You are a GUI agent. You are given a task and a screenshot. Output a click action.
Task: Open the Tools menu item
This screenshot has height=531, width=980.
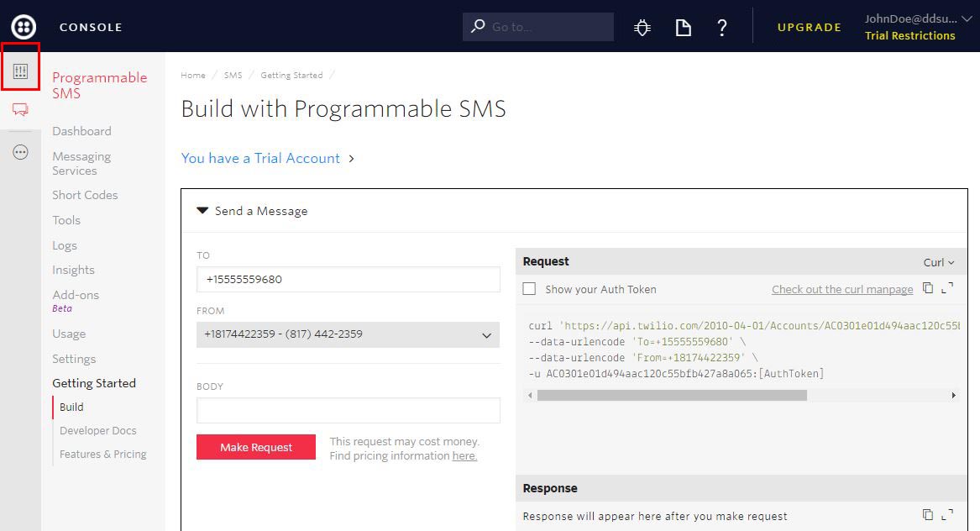point(66,220)
